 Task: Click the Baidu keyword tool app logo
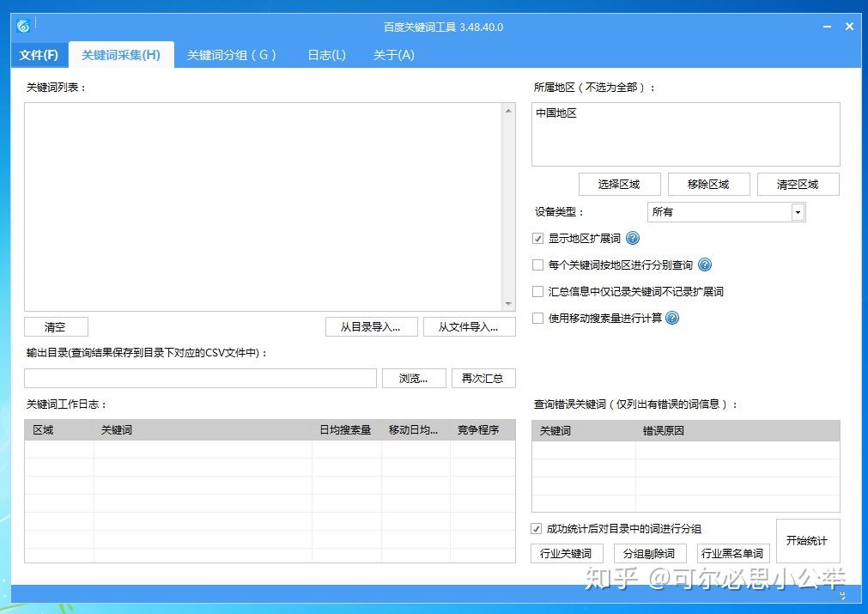(x=23, y=26)
